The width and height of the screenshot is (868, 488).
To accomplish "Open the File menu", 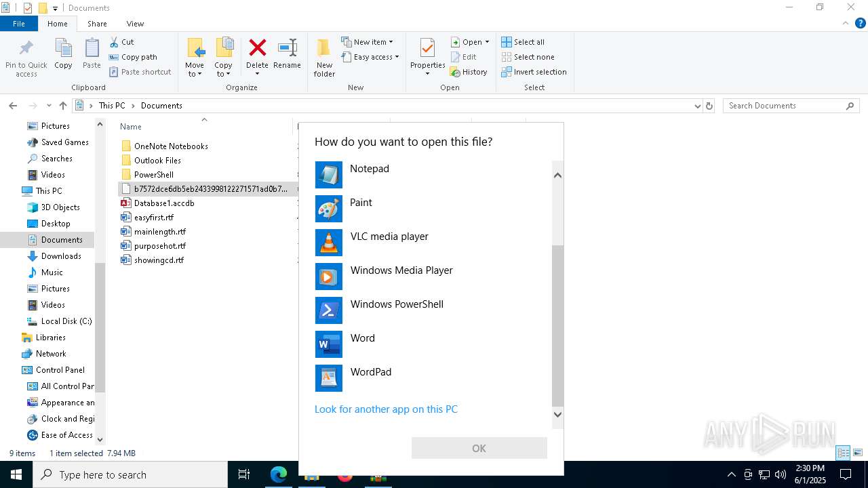I will (19, 24).
